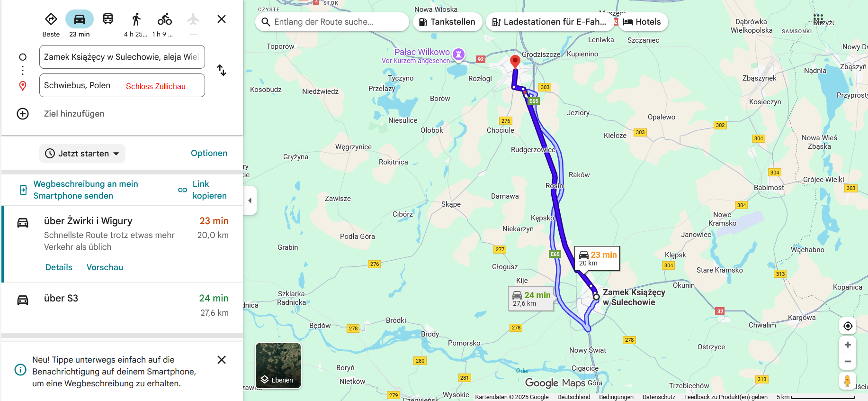Swap start and destination
Viewport: 868px width, 401px height.
click(x=222, y=70)
